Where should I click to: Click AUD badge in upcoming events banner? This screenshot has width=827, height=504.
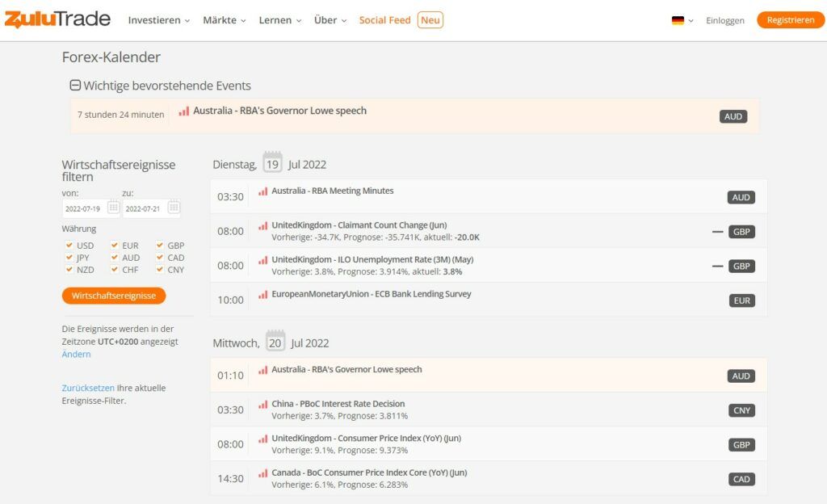pos(733,116)
